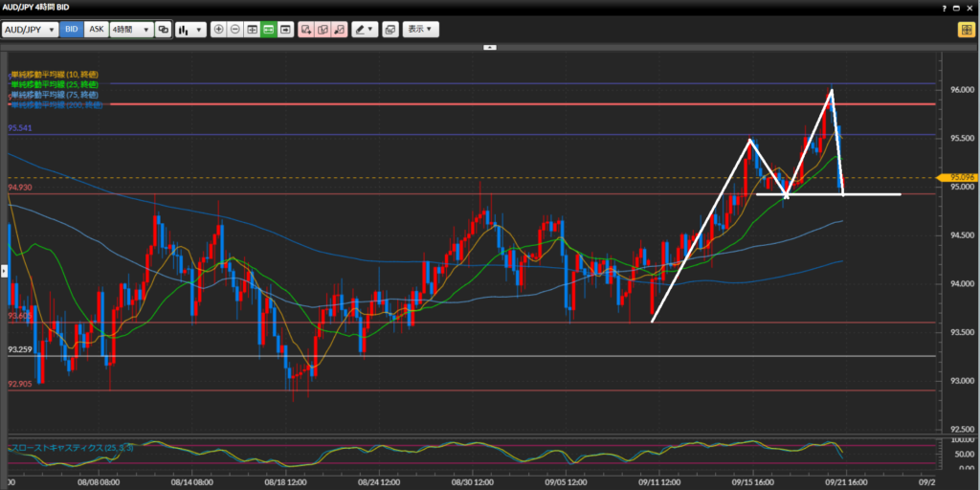Click the third pink order-tool icon
The width and height of the screenshot is (980, 490).
339,30
